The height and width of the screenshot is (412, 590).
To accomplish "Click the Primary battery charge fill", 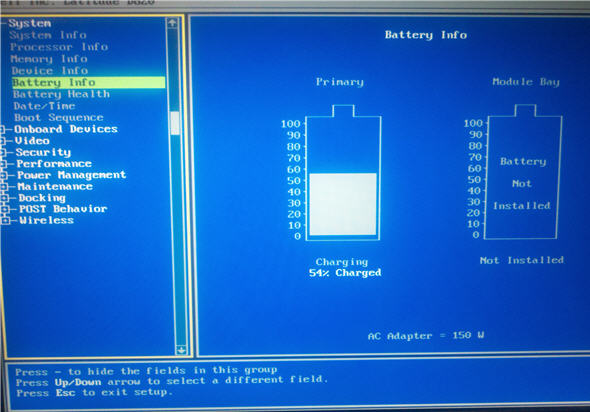I will pos(343,204).
